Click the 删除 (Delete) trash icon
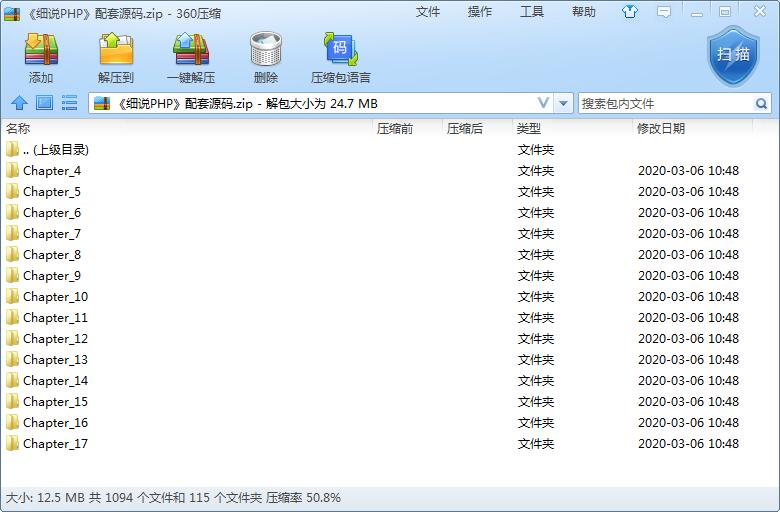 tap(266, 56)
